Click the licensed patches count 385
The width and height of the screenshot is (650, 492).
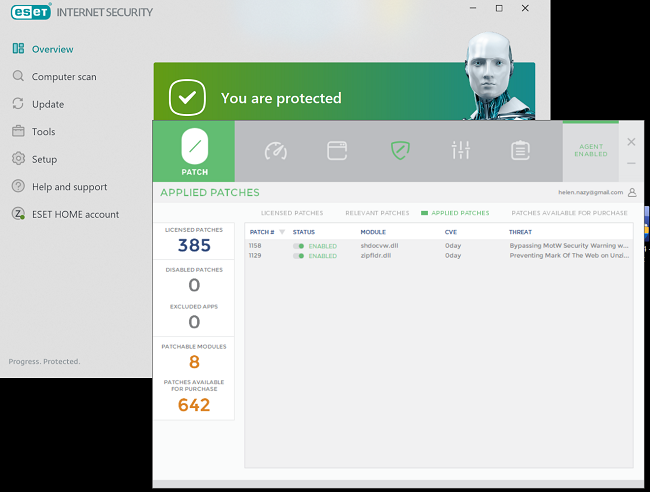[194, 245]
